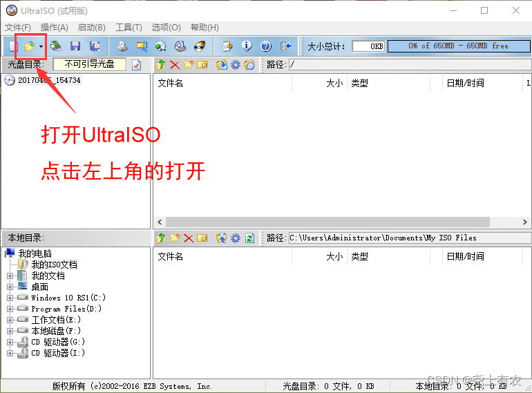Expand the Program Files(D:) drive node

[10, 309]
